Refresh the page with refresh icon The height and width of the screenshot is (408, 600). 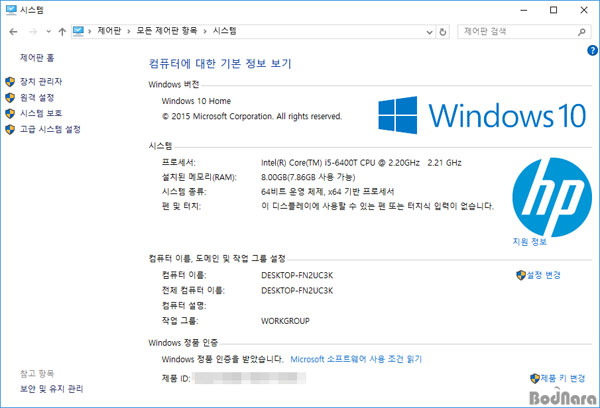click(443, 32)
